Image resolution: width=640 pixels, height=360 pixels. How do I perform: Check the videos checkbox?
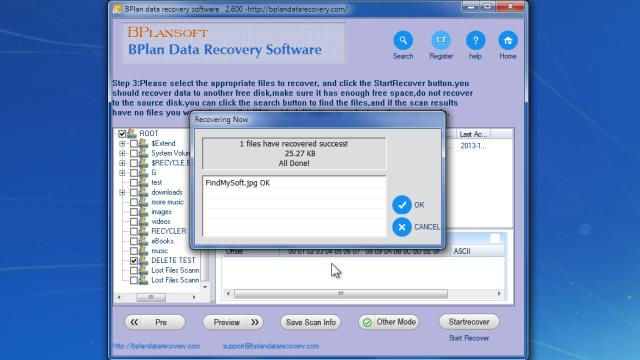click(x=134, y=222)
